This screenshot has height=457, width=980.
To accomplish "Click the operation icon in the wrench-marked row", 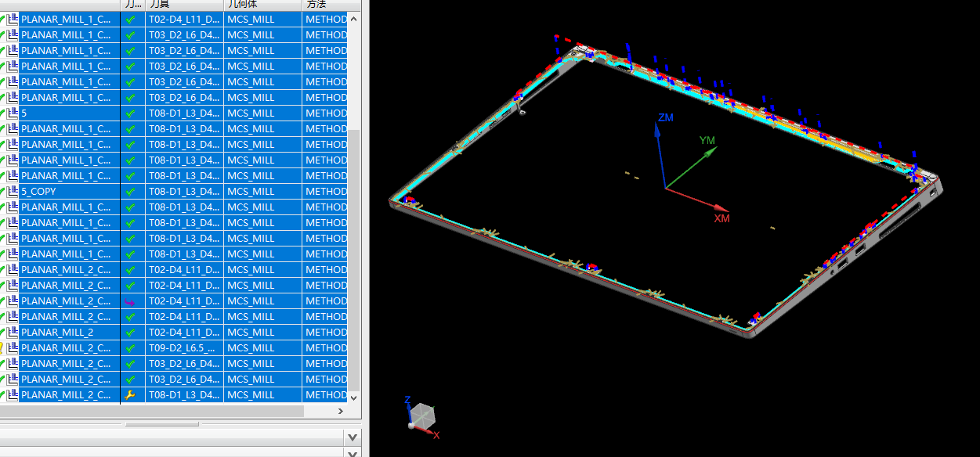I will tap(13, 394).
